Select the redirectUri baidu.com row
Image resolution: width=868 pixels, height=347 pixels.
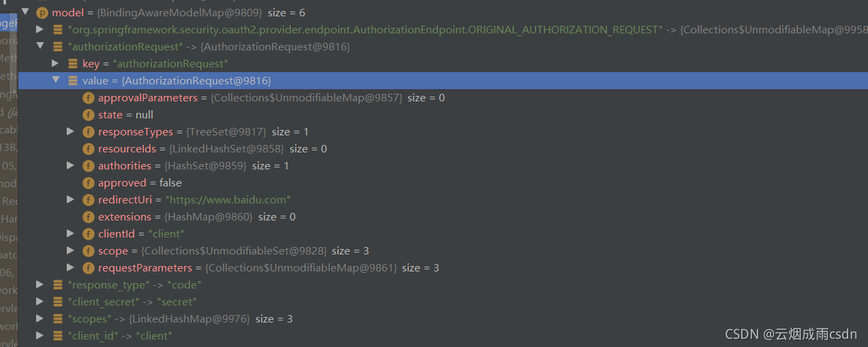pos(443,200)
